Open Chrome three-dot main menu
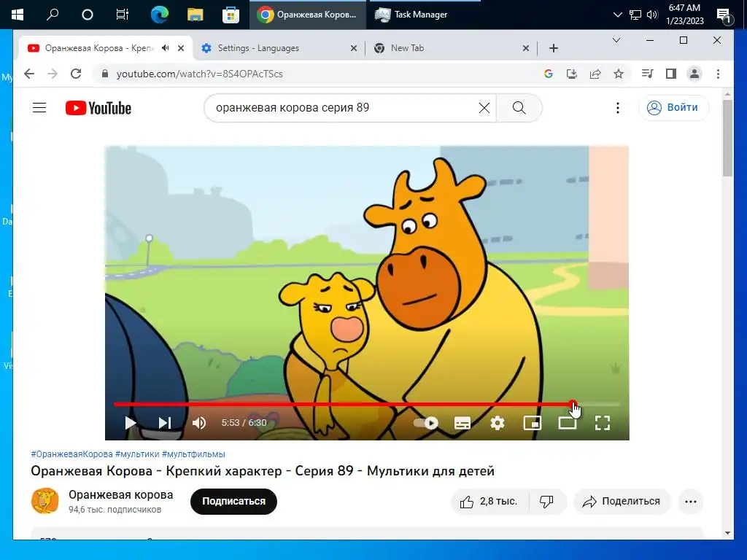The height and width of the screenshot is (560, 747). click(x=718, y=74)
